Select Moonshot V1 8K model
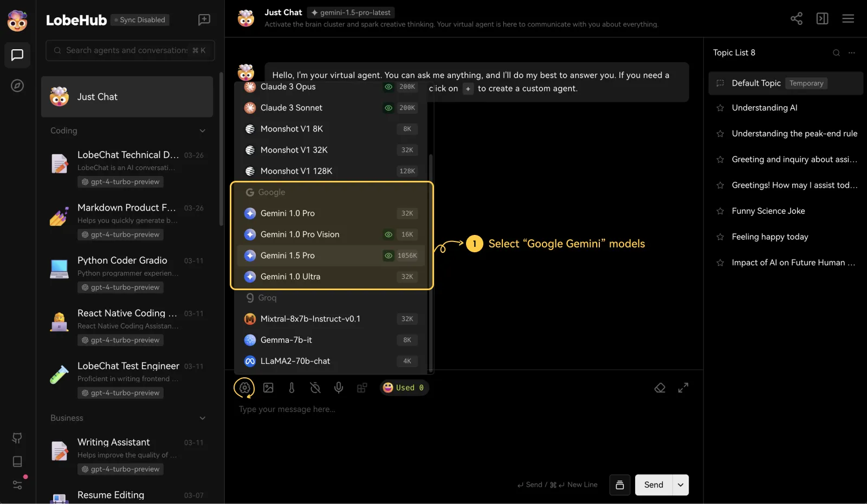 coord(331,129)
